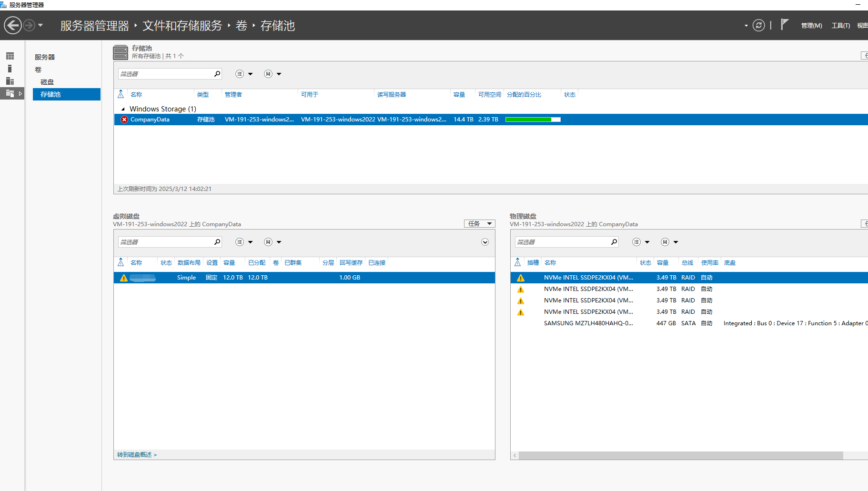Sort storage pools by 名称 column
This screenshot has height=491, width=868.
[136, 95]
